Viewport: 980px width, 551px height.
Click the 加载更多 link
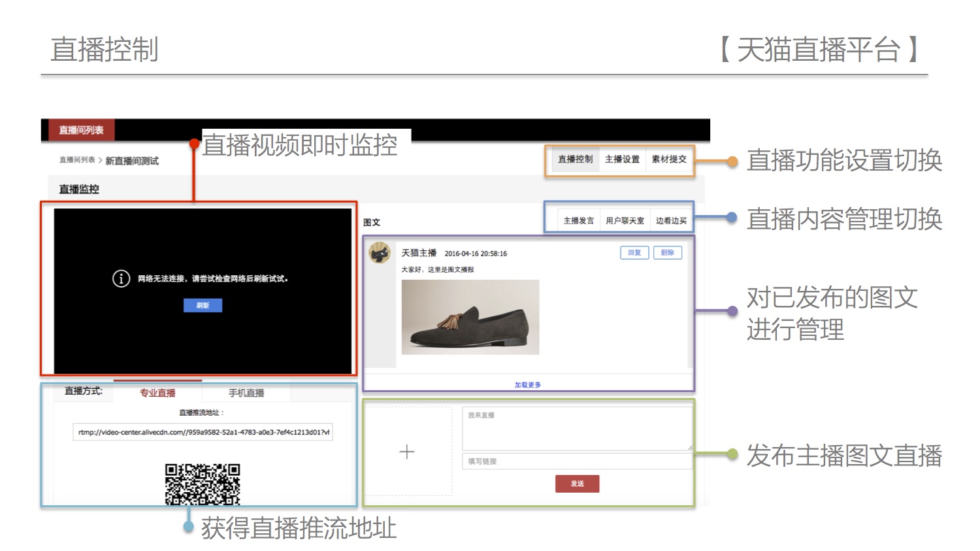point(527,385)
